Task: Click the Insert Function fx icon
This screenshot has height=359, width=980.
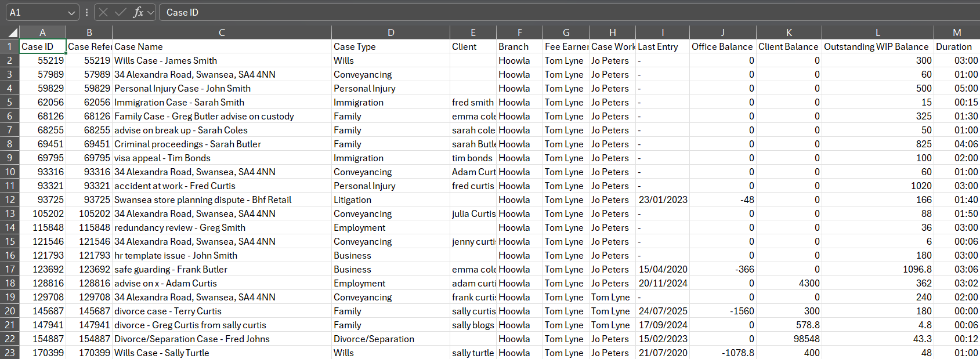Action: pyautogui.click(x=138, y=12)
